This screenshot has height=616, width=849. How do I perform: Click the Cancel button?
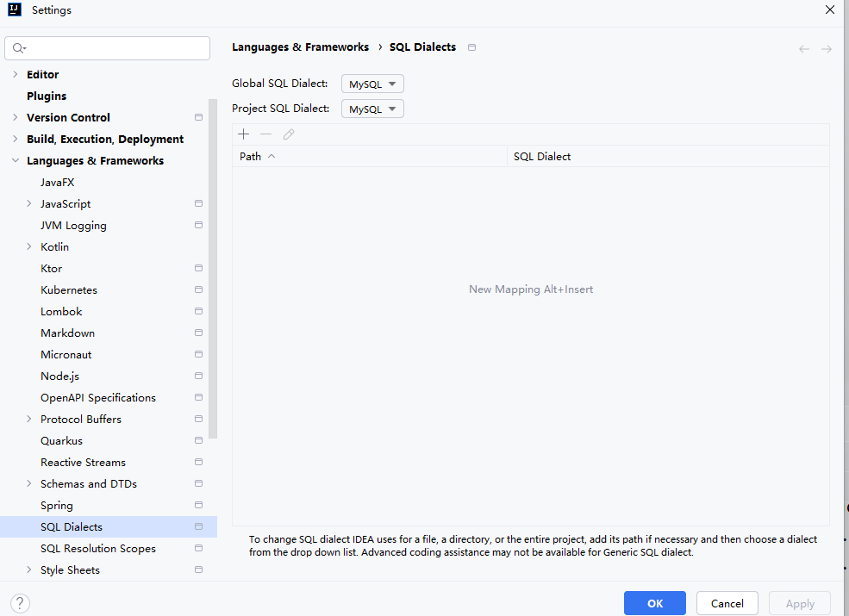click(727, 603)
